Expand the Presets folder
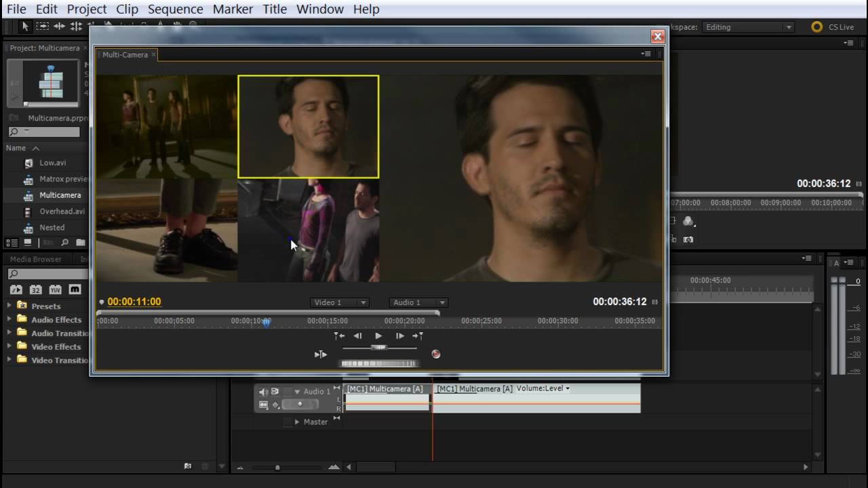Viewport: 868px width, 488px height. click(x=9, y=306)
